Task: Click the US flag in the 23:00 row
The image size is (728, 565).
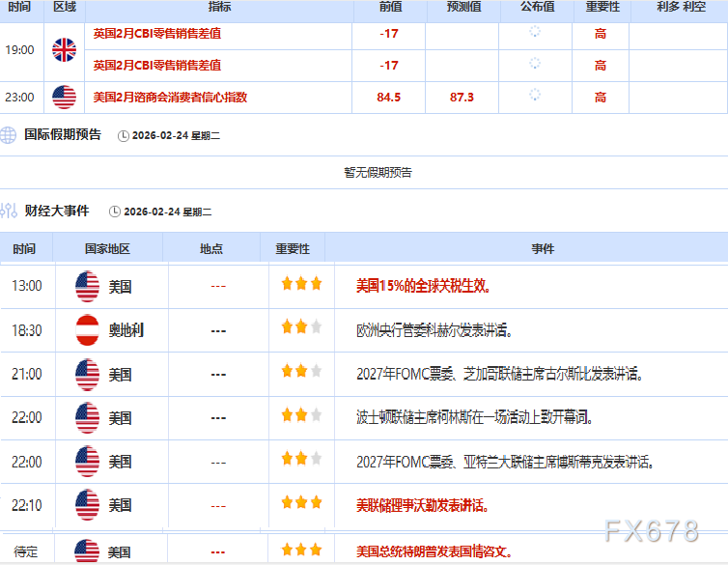Action: coord(64,97)
